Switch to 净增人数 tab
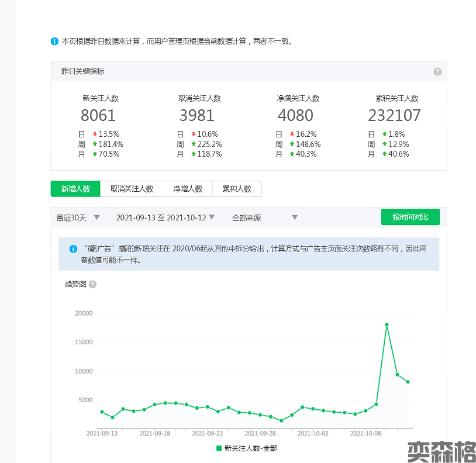Screen dimensions: 476x463 188,189
